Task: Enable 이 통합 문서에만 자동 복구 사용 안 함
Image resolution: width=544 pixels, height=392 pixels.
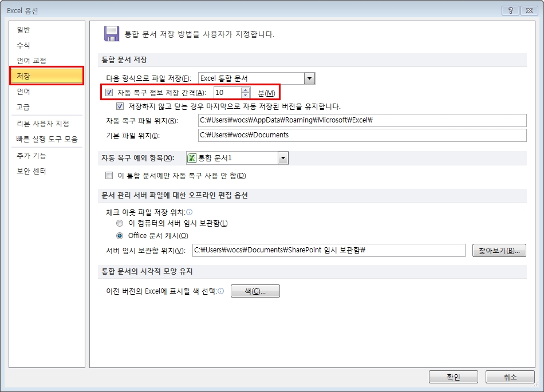Action: point(109,175)
